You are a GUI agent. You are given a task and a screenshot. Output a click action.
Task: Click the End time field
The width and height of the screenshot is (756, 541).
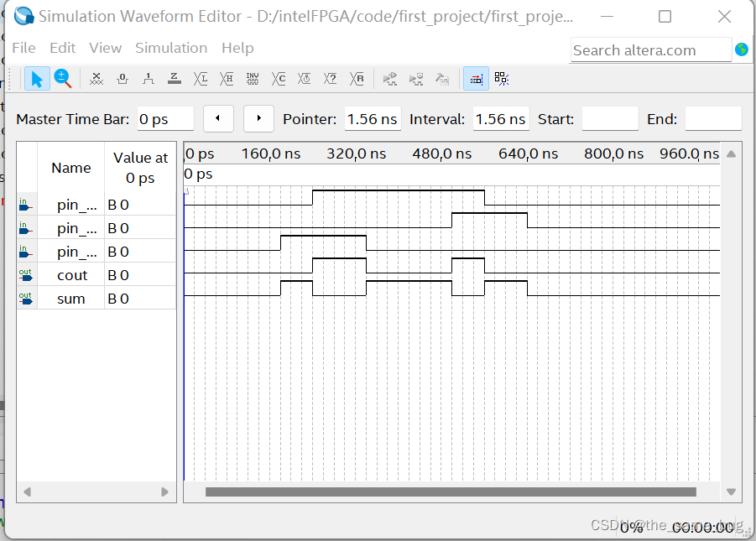(713, 119)
